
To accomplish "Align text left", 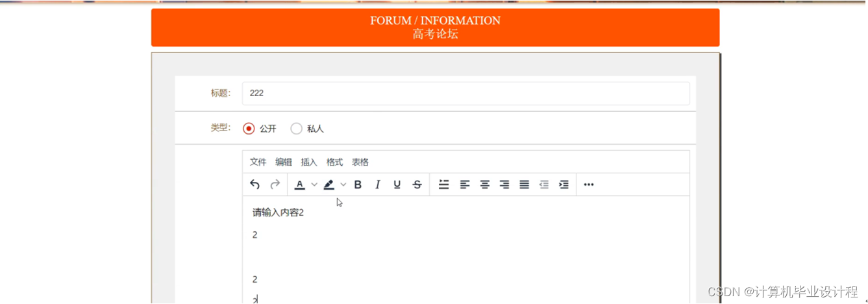I will [465, 184].
